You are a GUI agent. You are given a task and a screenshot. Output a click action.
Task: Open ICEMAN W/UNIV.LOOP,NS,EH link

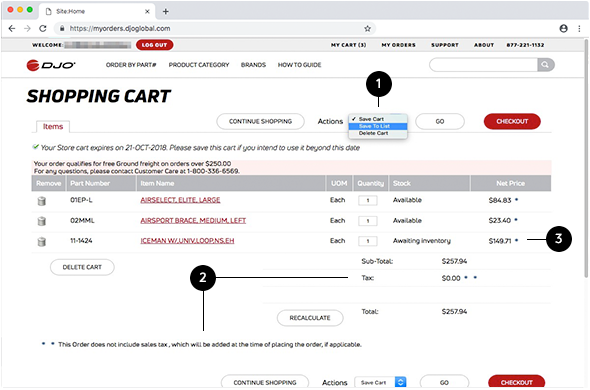pos(187,241)
